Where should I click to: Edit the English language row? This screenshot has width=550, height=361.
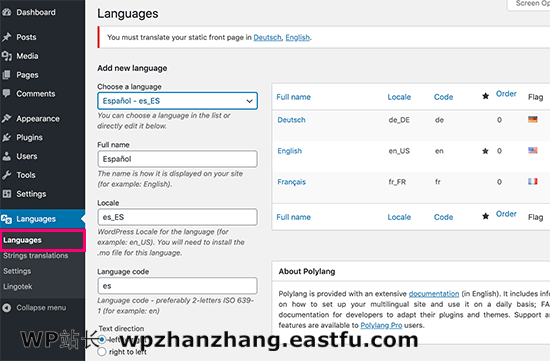tap(289, 151)
